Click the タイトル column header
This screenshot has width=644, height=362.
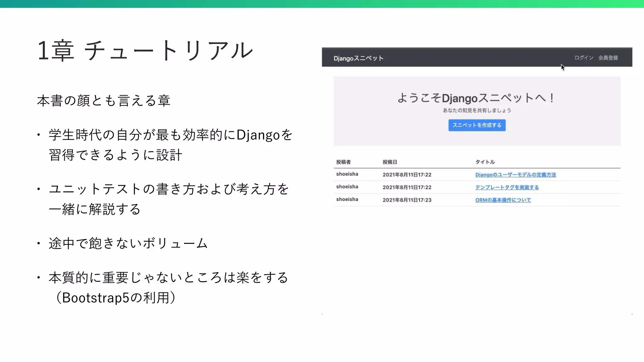(485, 162)
